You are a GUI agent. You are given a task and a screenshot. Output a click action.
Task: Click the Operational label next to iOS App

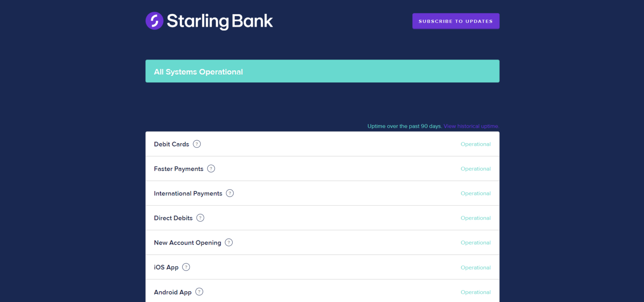tap(475, 267)
